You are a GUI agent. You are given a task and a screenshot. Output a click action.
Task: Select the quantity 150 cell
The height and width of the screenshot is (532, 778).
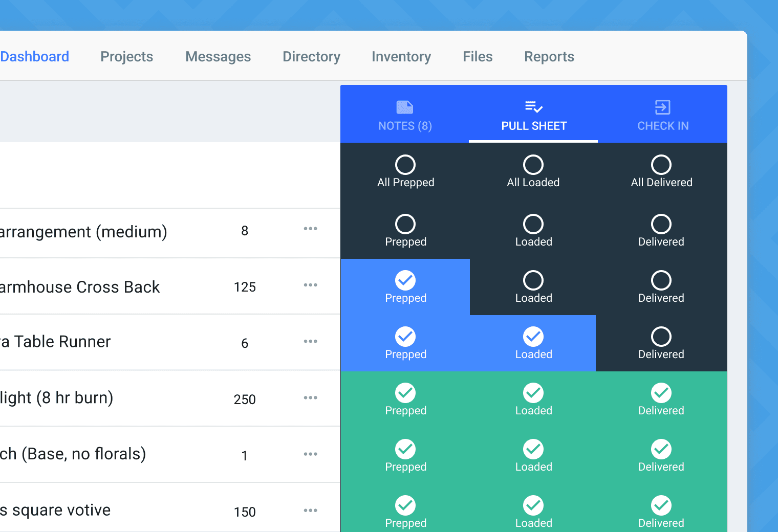pos(245,513)
